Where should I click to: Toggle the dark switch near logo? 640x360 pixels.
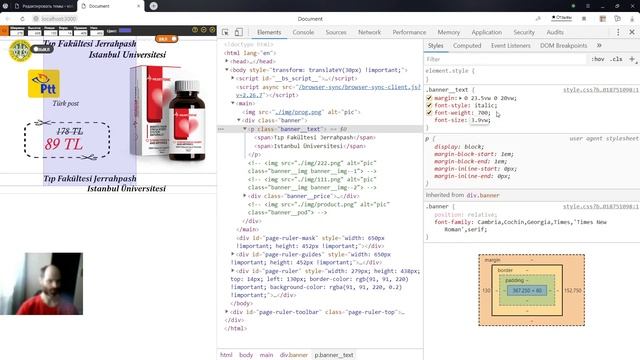[42, 49]
